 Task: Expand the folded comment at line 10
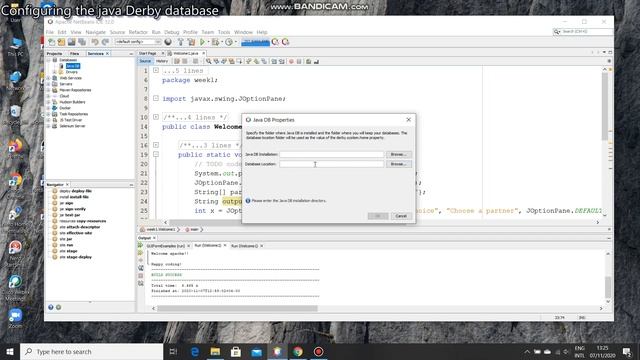point(156,117)
